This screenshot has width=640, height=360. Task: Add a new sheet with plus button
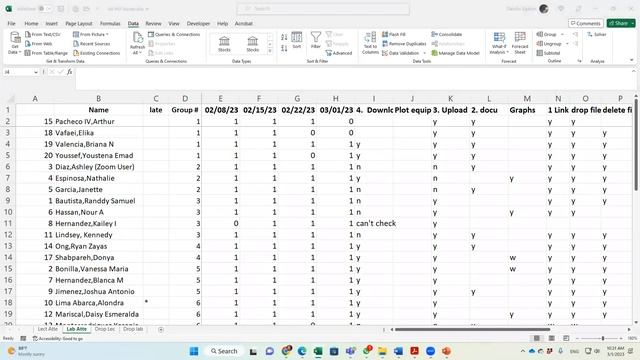pos(161,329)
